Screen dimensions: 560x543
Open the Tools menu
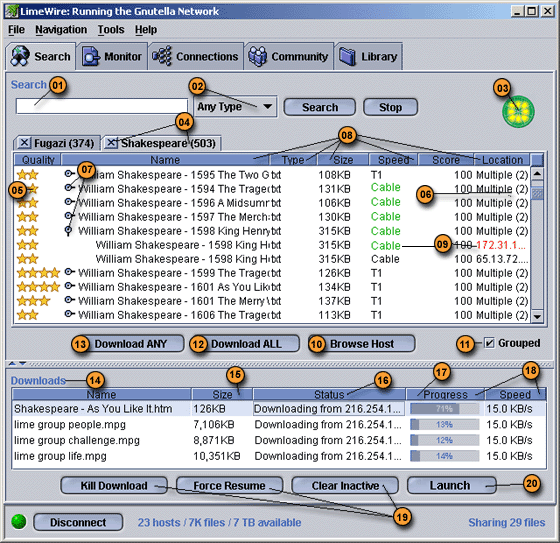pyautogui.click(x=111, y=30)
